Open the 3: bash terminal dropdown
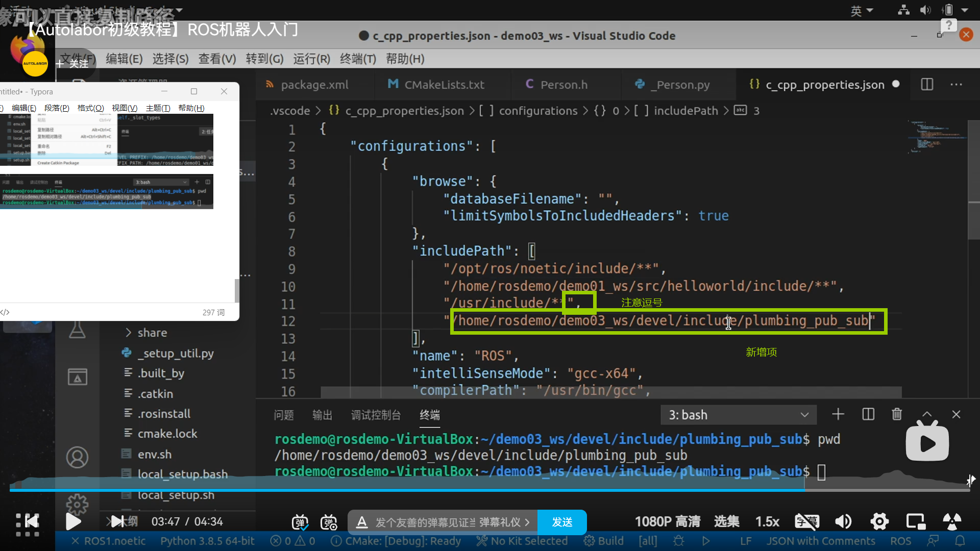The image size is (980, 551). [738, 415]
